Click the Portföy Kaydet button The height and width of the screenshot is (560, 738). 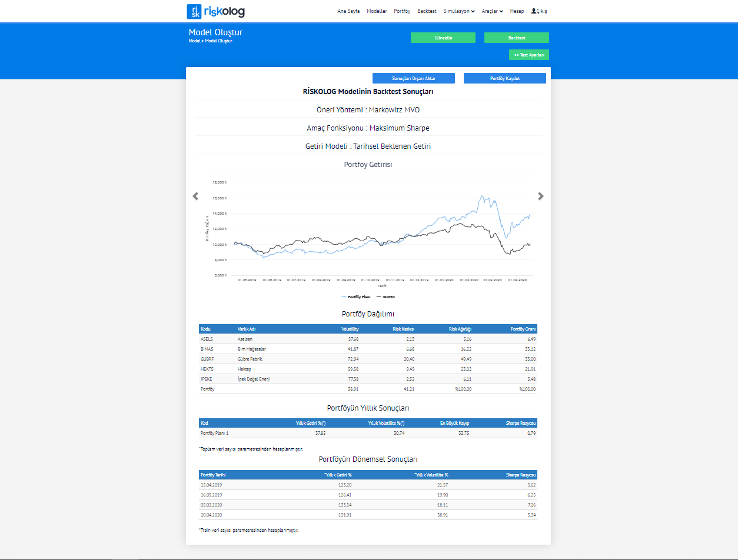[x=504, y=78]
